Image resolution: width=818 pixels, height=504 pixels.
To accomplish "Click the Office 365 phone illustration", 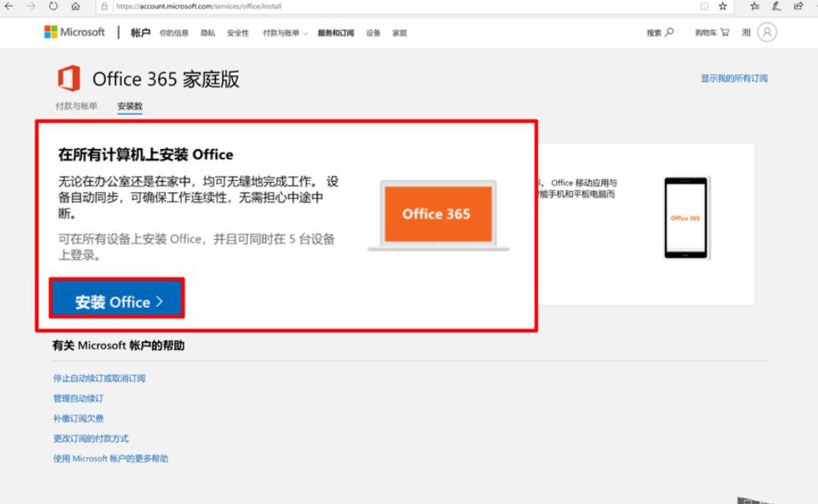I will (x=686, y=218).
